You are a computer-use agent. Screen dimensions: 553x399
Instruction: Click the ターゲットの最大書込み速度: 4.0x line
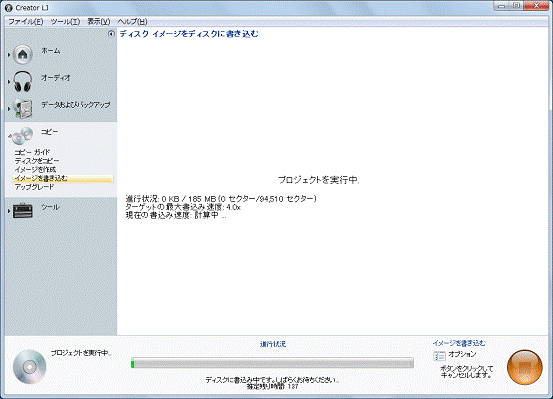pyautogui.click(x=183, y=207)
